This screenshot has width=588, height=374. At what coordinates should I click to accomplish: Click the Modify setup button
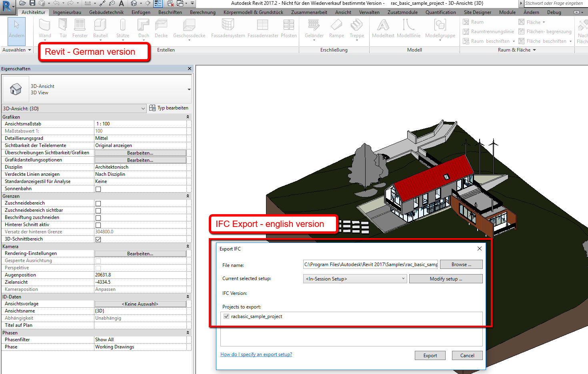446,279
